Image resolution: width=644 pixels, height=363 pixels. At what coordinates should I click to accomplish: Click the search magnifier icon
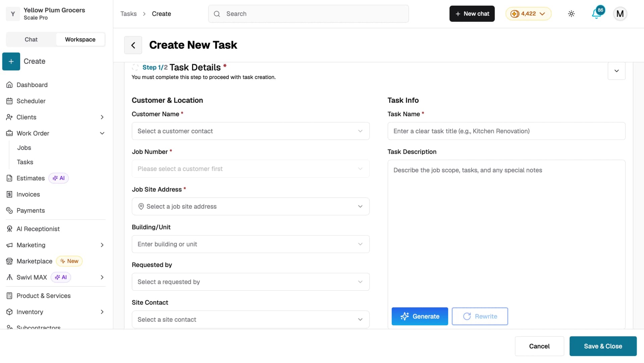tap(217, 14)
